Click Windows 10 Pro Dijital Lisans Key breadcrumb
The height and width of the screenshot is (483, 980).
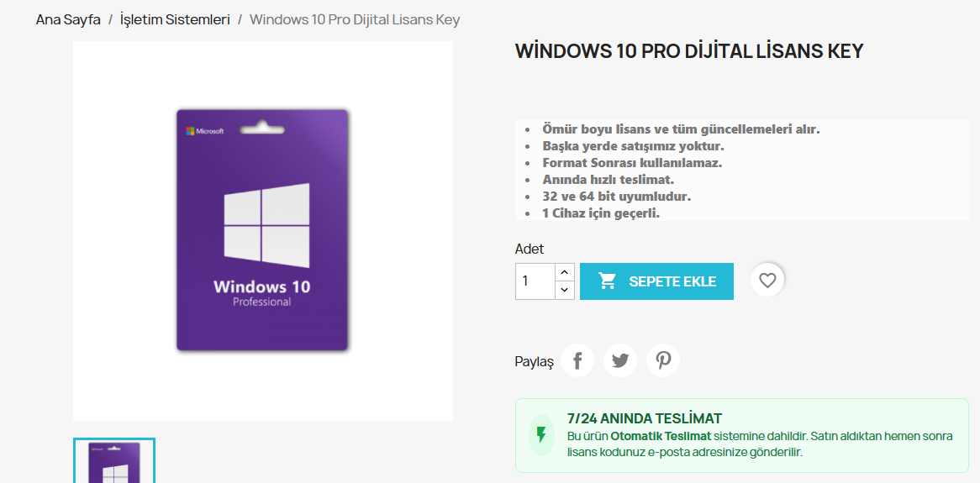(x=355, y=19)
